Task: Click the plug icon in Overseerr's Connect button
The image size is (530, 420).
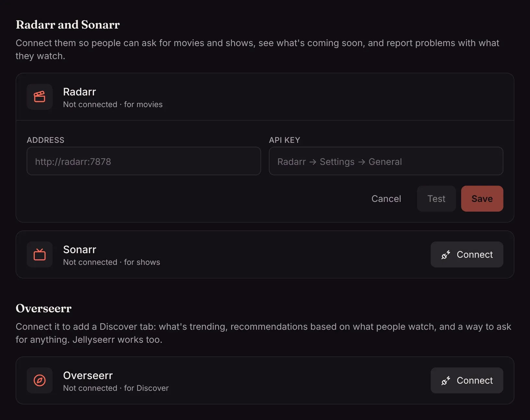Action: tap(446, 381)
